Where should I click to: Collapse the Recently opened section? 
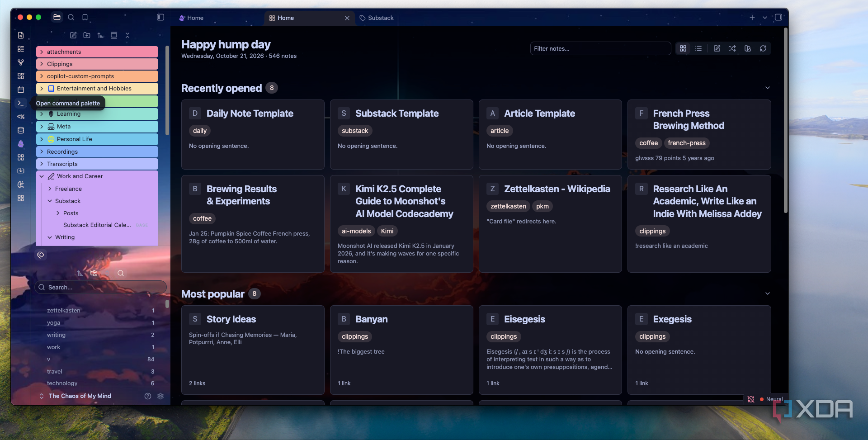pos(767,88)
